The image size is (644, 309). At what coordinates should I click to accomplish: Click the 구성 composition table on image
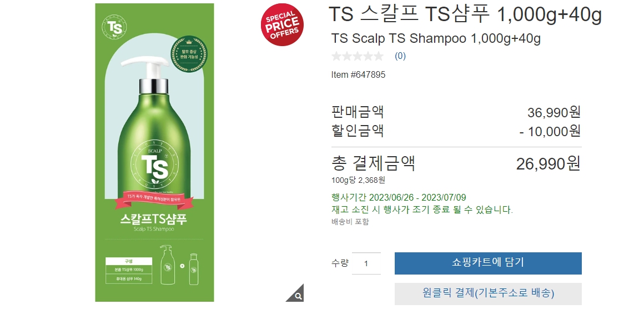click(129, 270)
